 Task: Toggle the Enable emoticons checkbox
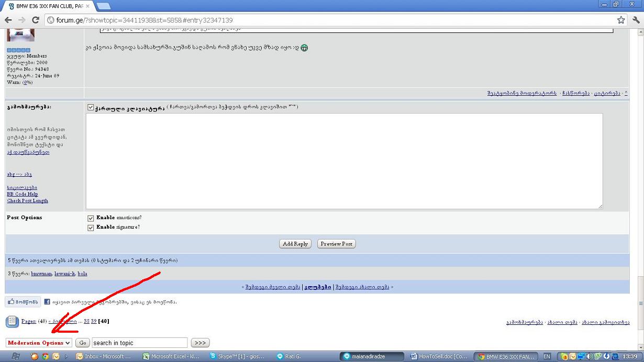(91, 218)
